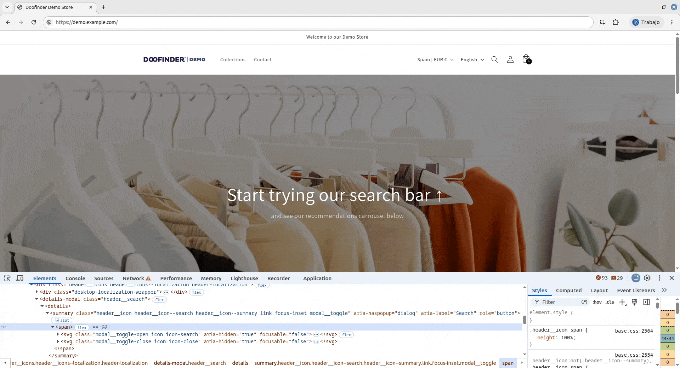Open the tab search dropdown arrow
The image size is (680, 368).
[x=7, y=7]
